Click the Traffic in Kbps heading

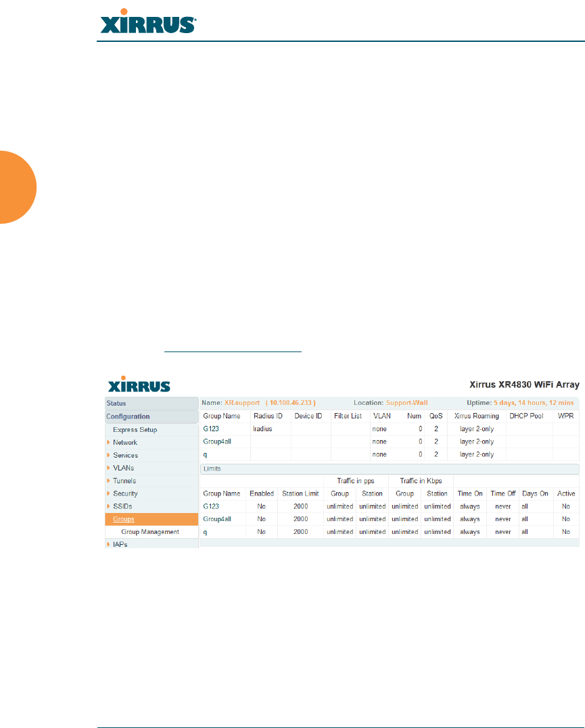pyautogui.click(x=421, y=481)
